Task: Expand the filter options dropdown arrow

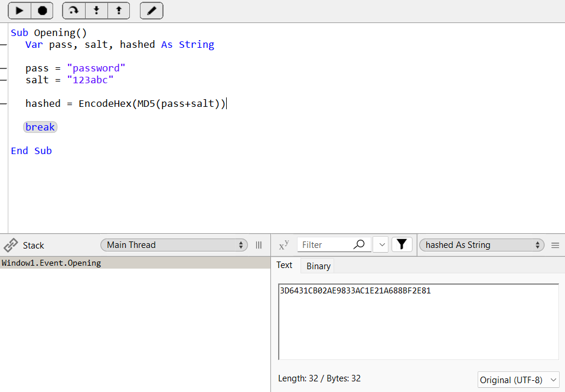Action: click(382, 244)
